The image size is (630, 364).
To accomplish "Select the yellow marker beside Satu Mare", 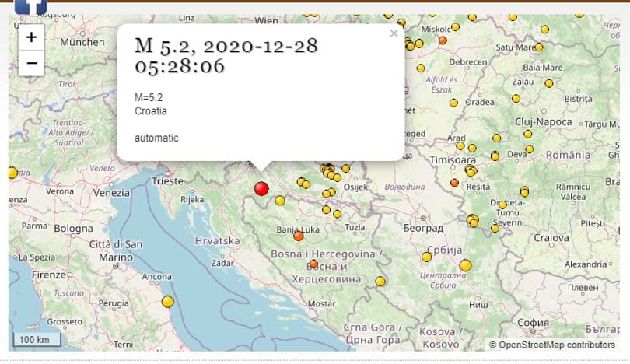I will point(539,47).
